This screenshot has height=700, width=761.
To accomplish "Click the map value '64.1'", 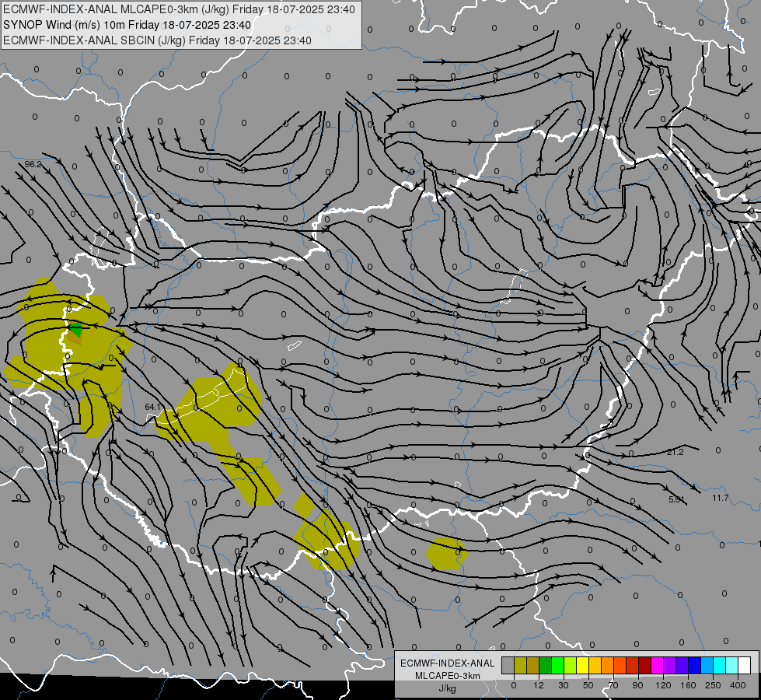I will [153, 407].
